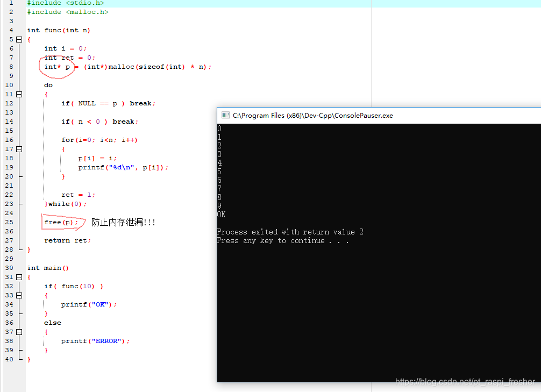Click the 'do' keyword at line 10

click(x=48, y=85)
